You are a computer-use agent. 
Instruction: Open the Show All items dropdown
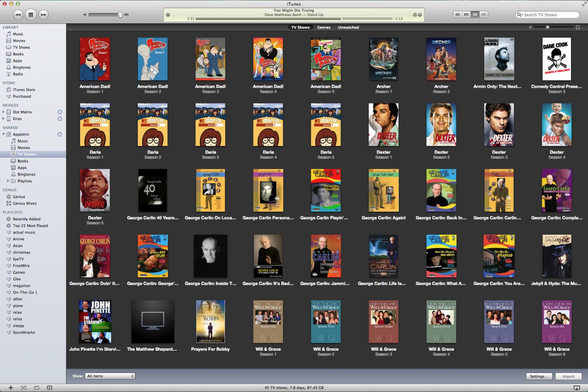[110, 376]
